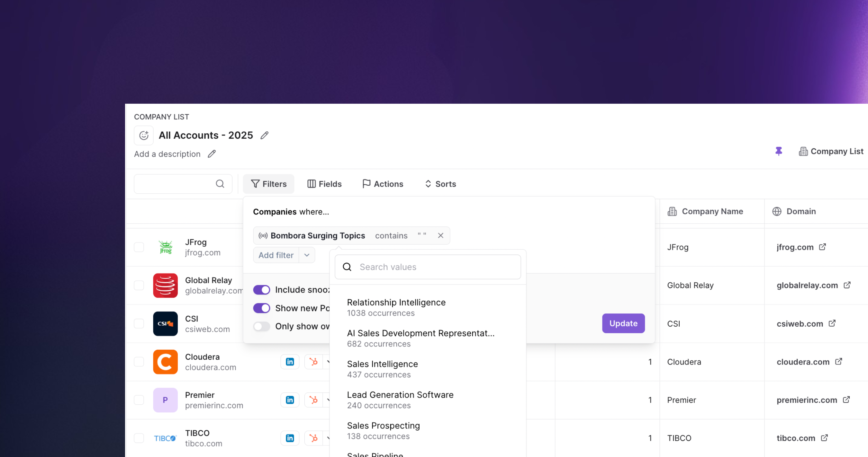Image resolution: width=868 pixels, height=457 pixels.
Task: Remove the Bombora Surging Topics filter
Action: pos(440,236)
